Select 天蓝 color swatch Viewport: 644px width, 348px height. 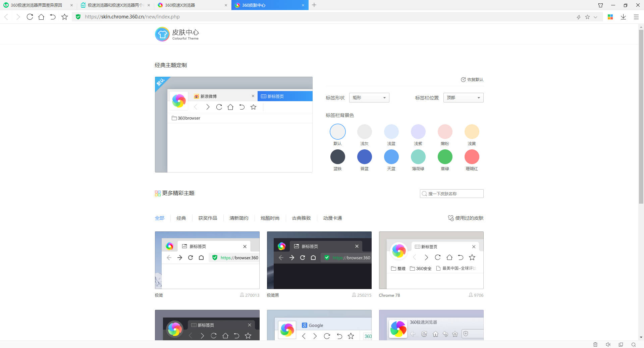[391, 157]
